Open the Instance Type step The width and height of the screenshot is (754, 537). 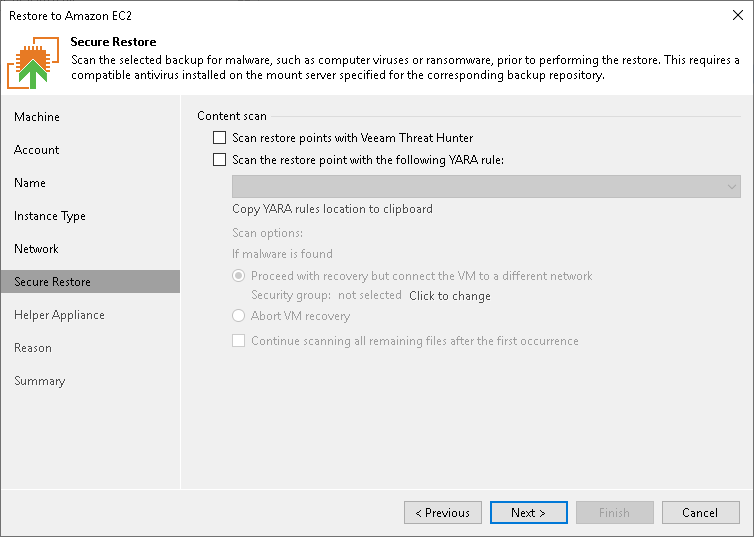pyautogui.click(x=50, y=216)
